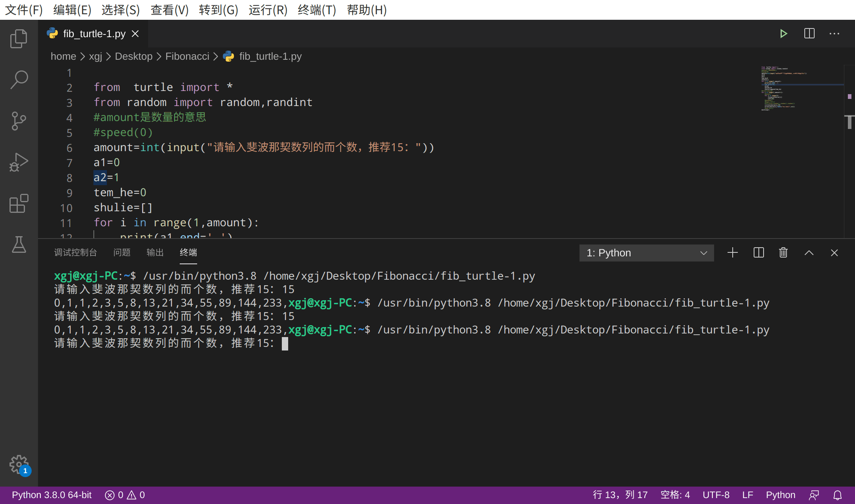Open the Search view icon
Image resolution: width=855 pixels, height=504 pixels.
(x=19, y=80)
